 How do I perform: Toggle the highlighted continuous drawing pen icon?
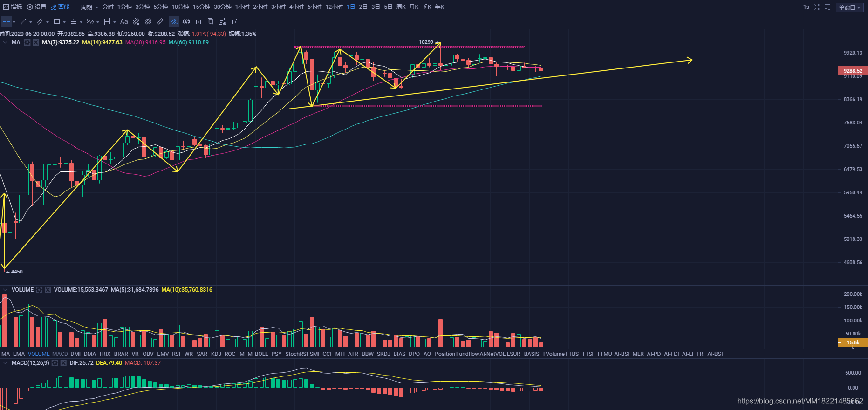[x=174, y=21]
